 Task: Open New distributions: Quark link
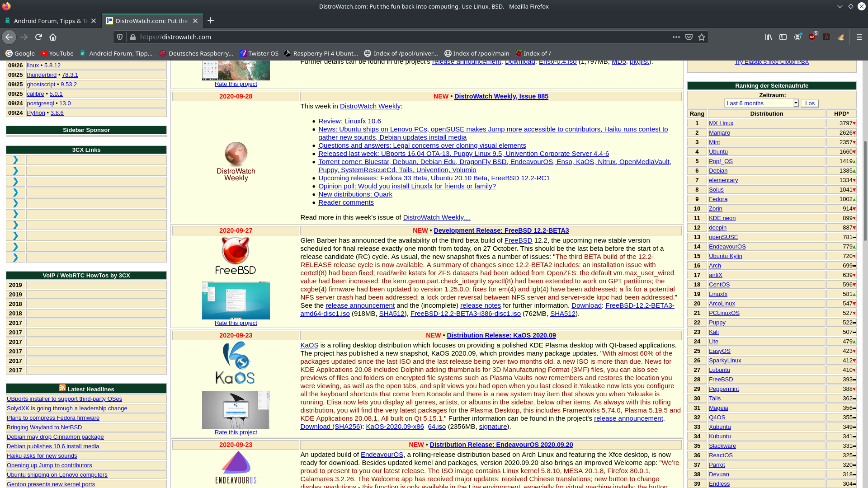[x=355, y=194]
